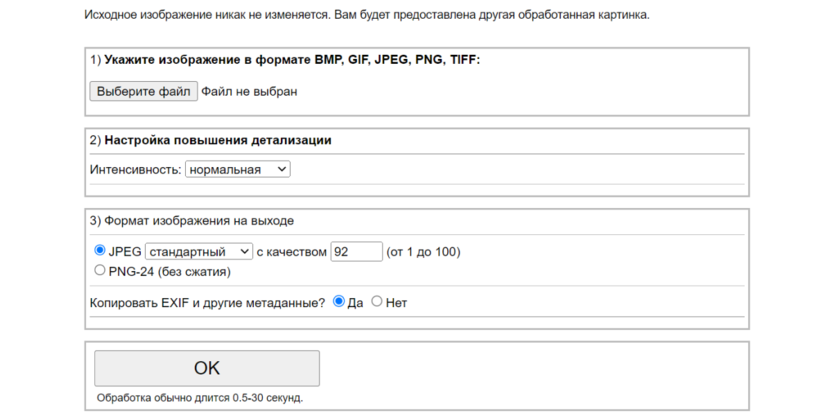Select "Да" radio for copying EXIF
This screenshot has height=416, width=832.
click(339, 301)
